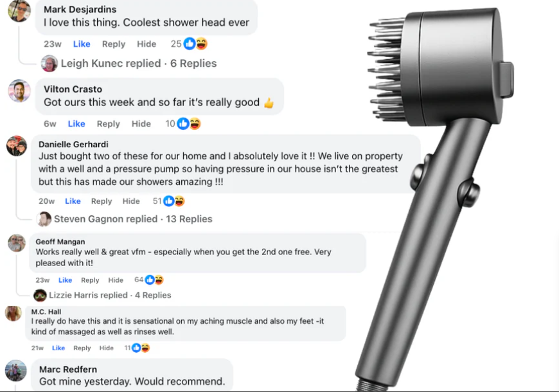
Task: Hide Vilton Crasto's comment
Action: (141, 124)
